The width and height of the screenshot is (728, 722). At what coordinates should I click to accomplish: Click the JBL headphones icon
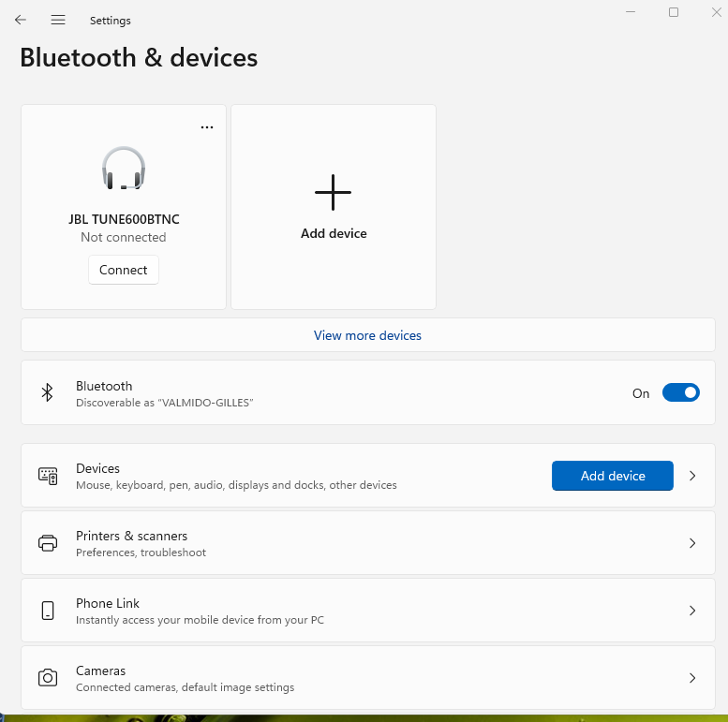coord(124,168)
